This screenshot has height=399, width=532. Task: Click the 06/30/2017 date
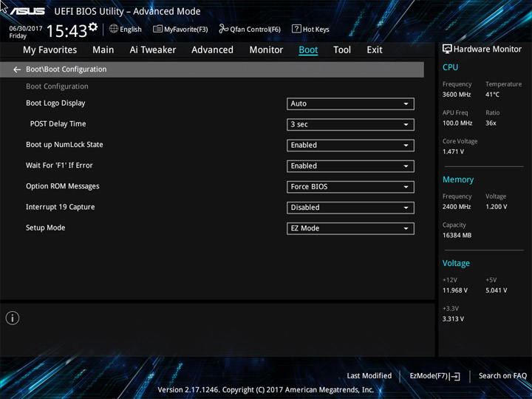click(x=26, y=29)
